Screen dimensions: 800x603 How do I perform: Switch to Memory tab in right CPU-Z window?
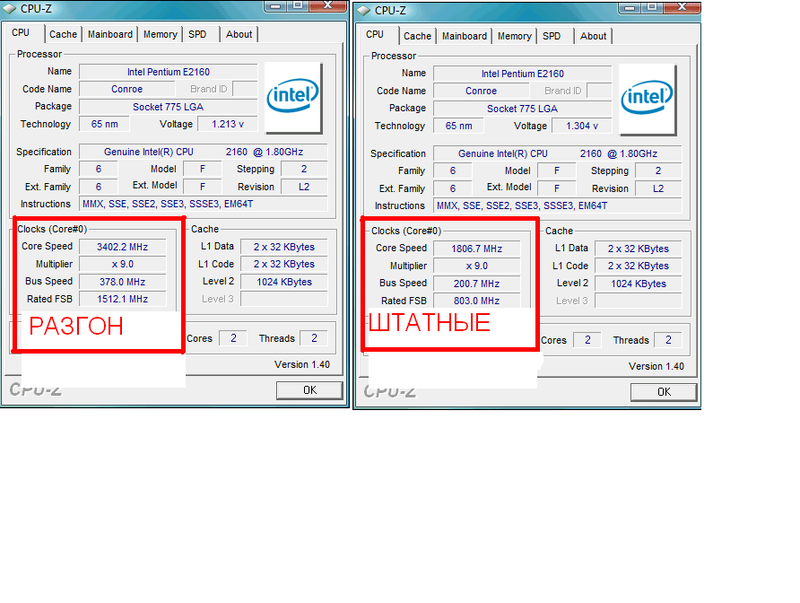[x=514, y=36]
